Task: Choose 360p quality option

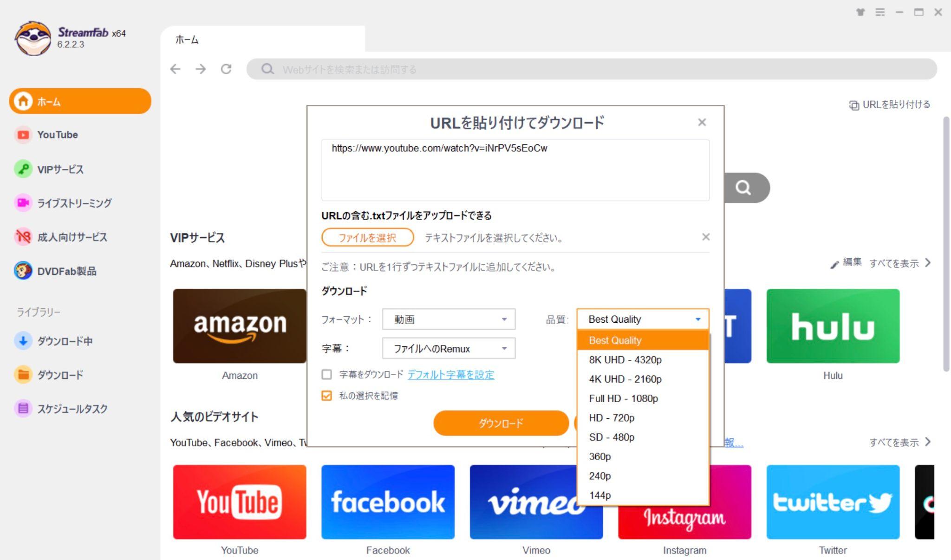Action: (x=643, y=456)
